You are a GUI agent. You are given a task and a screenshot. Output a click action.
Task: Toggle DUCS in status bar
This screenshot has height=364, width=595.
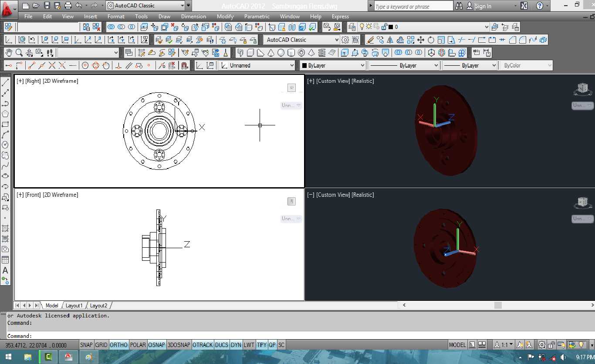click(x=222, y=345)
